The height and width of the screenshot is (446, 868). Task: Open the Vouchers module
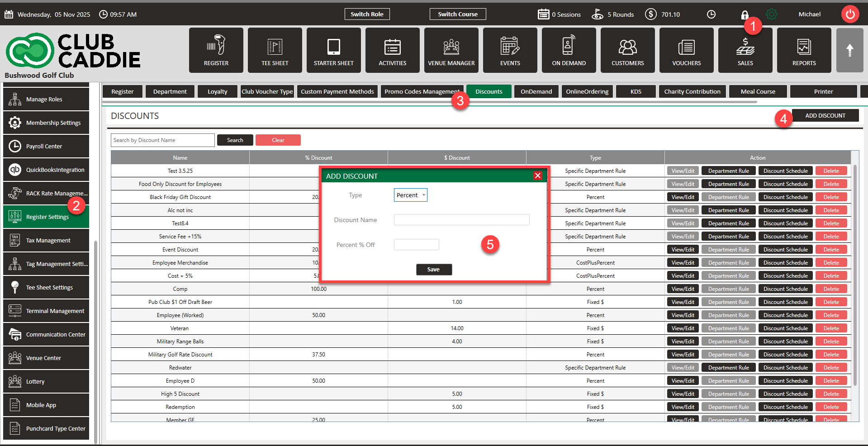click(x=686, y=50)
